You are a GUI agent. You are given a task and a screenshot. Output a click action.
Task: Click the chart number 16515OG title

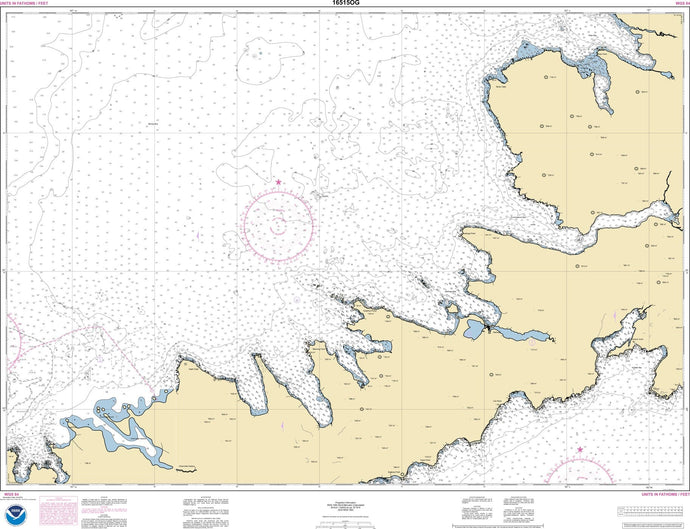click(x=345, y=5)
